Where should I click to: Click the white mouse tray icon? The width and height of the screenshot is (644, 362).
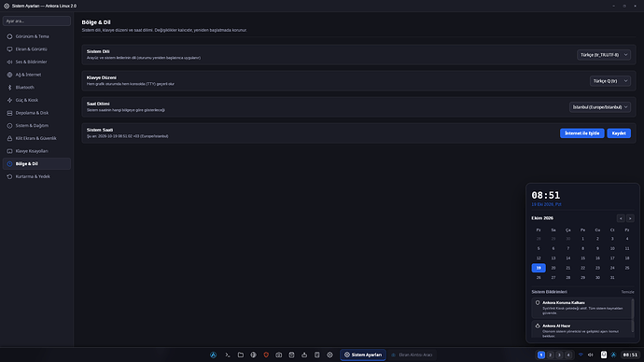pyautogui.click(x=604, y=355)
